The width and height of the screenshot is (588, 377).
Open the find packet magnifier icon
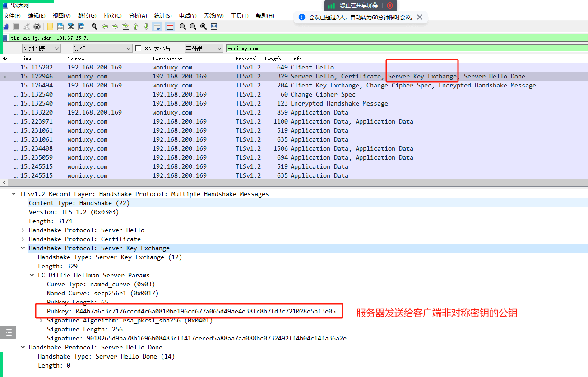pos(94,27)
